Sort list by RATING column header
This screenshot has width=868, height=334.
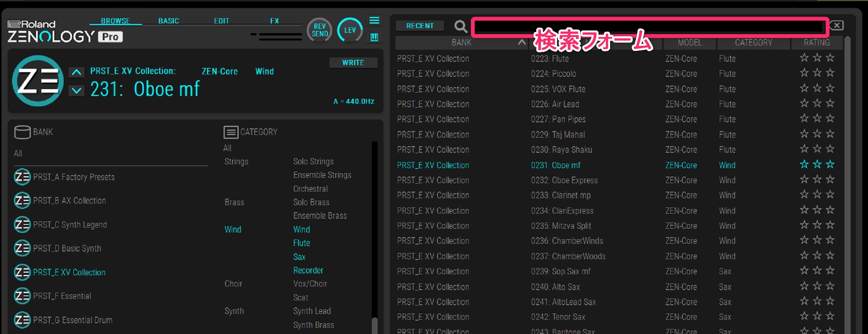817,42
